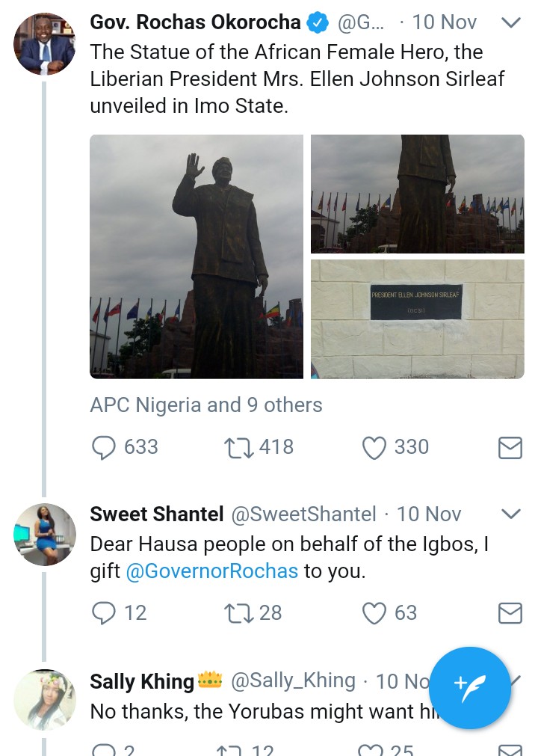
Task: Open the President Ellen Johnson Sirleaf plaque photo
Action: click(417, 319)
